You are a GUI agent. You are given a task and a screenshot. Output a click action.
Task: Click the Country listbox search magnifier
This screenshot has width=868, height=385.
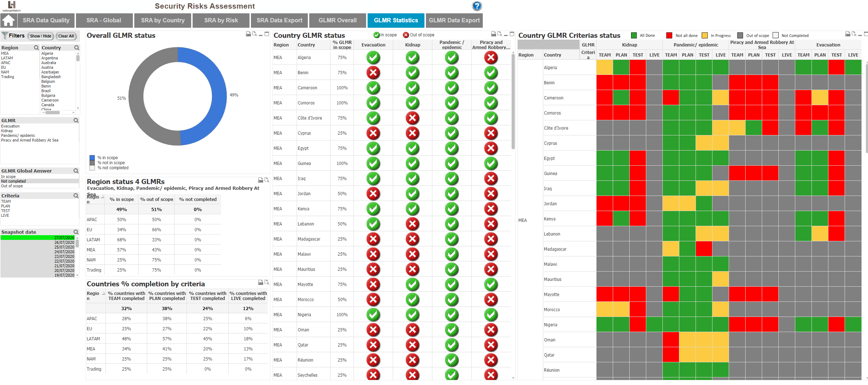click(x=77, y=48)
